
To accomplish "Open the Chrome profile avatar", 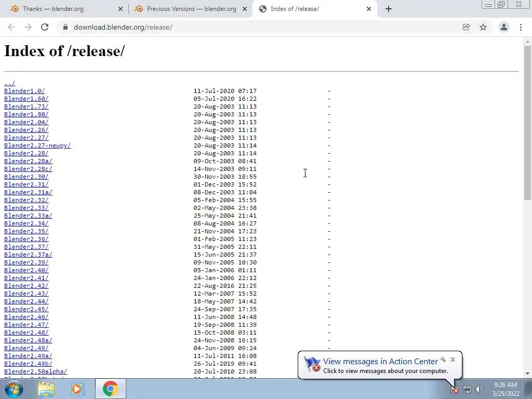I will (504, 27).
